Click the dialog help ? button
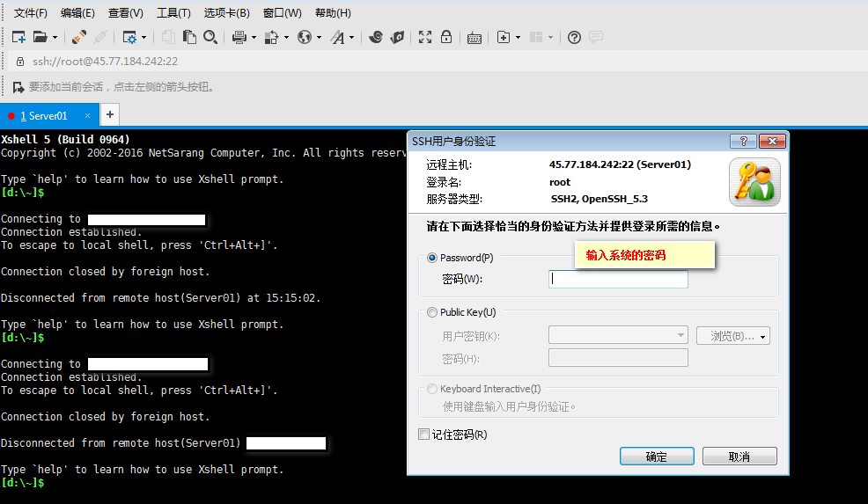This screenshot has width=868, height=504. click(x=744, y=141)
